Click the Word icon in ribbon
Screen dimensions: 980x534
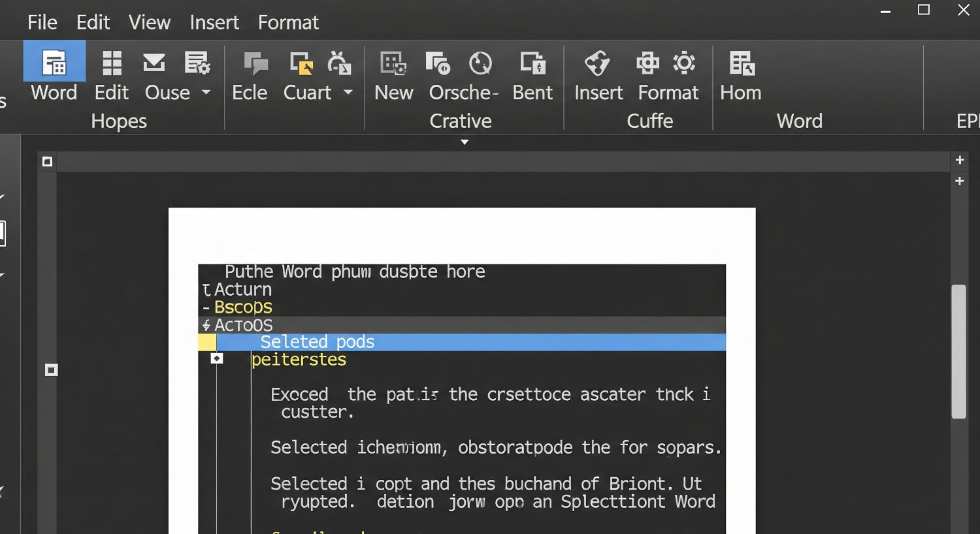pyautogui.click(x=54, y=63)
